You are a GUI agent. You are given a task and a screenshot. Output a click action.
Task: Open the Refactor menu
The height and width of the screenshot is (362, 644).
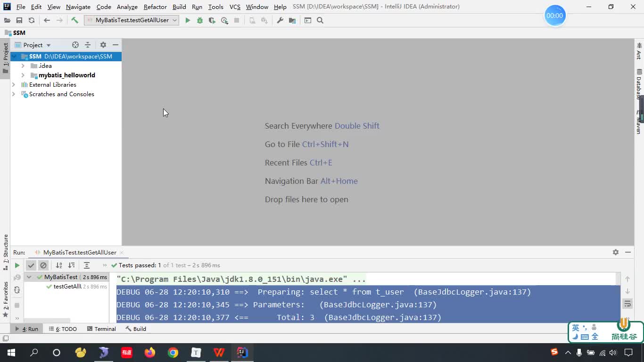(155, 7)
